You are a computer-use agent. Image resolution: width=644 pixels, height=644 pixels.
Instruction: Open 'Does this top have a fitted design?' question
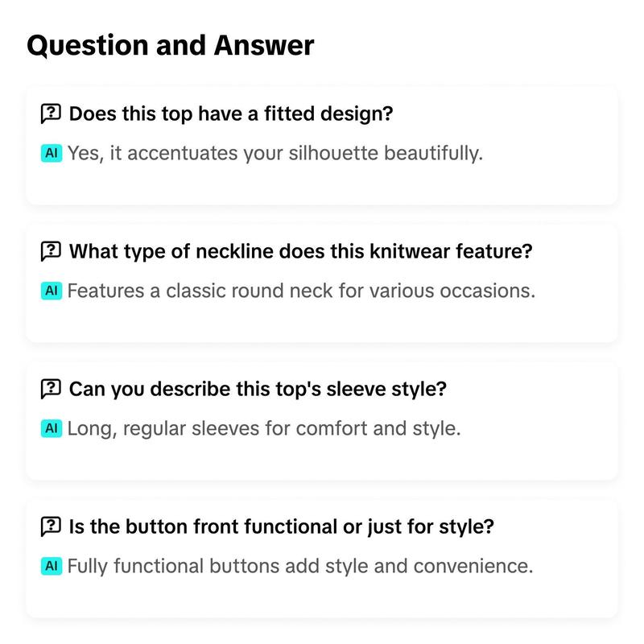click(231, 114)
